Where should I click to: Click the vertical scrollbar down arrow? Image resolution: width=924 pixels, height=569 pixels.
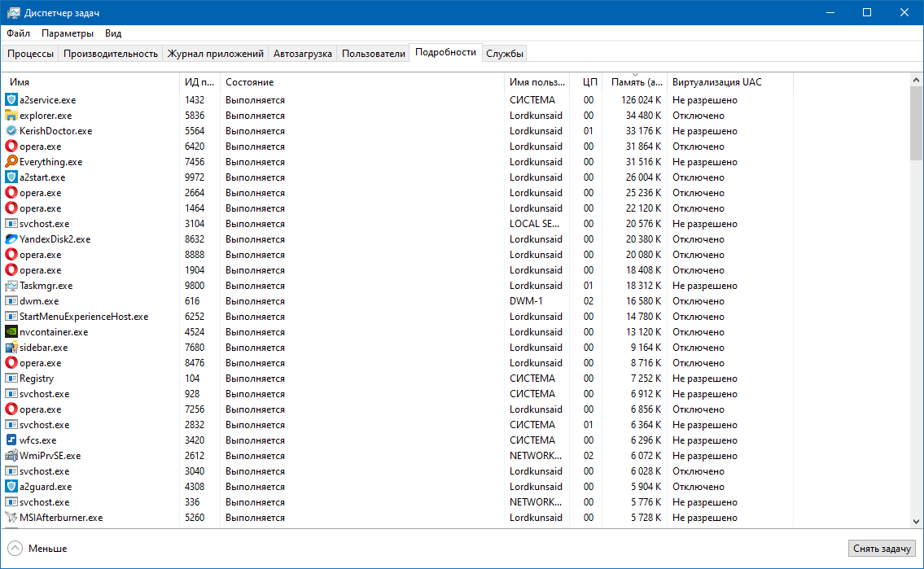[x=917, y=522]
